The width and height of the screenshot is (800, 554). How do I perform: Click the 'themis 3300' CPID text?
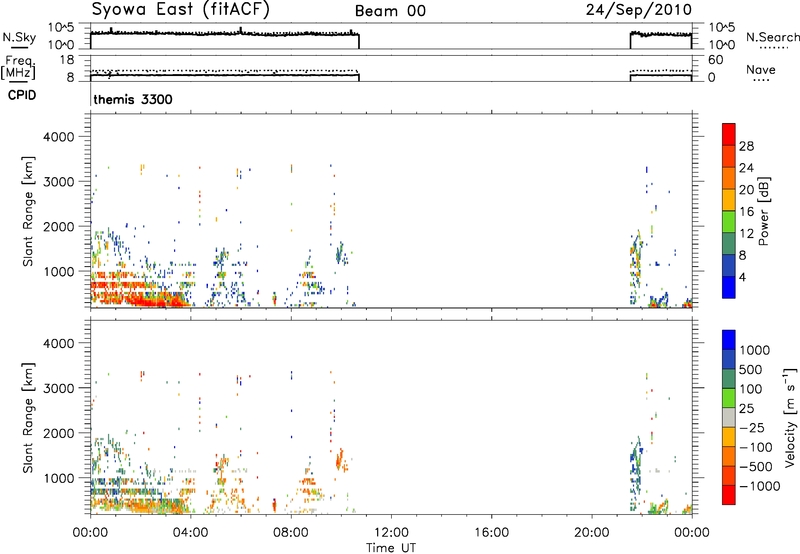click(133, 99)
